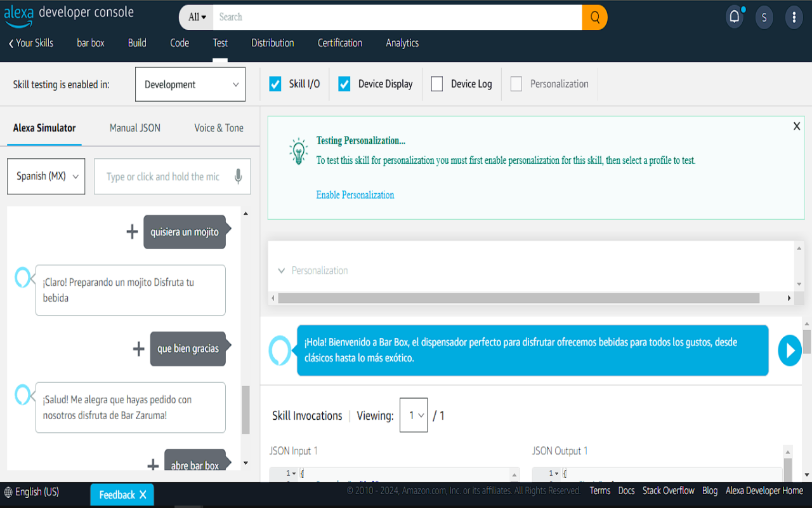The image size is (812, 508).
Task: Switch to the Voice & Tone tab
Action: [x=219, y=128]
